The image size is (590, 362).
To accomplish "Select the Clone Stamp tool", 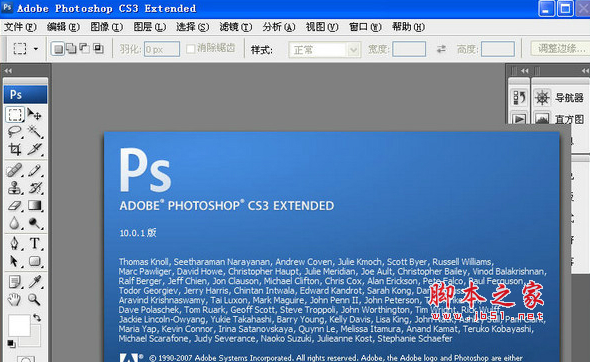I will coord(15,187).
